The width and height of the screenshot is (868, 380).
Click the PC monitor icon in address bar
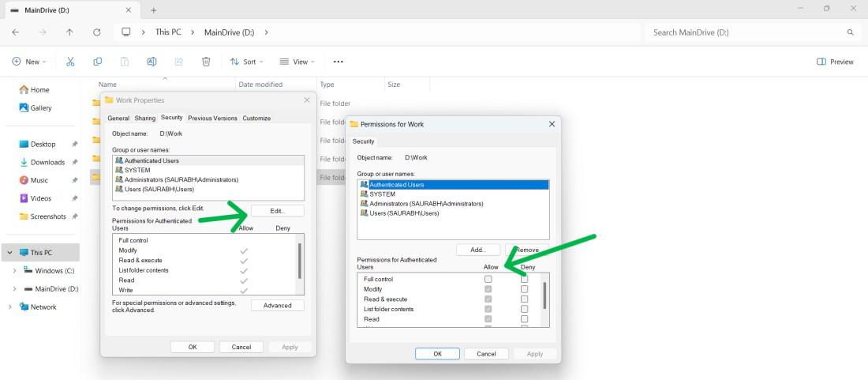point(126,32)
